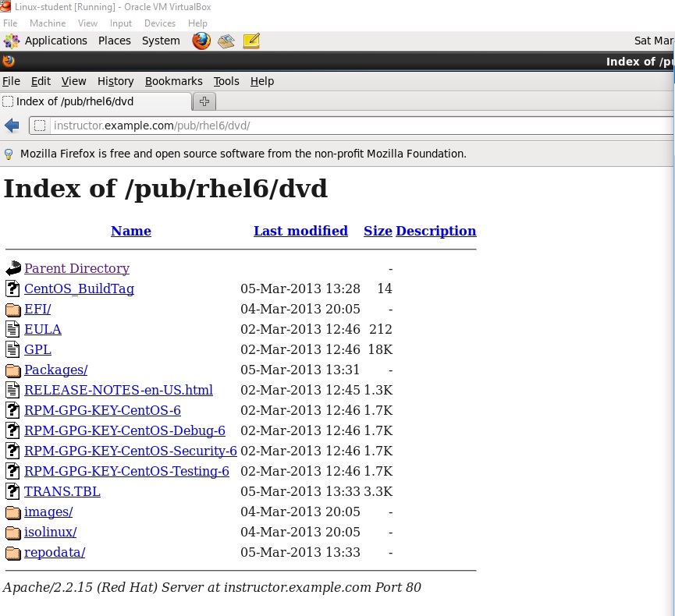Click the unknown-file icon beside RPM-GPG-KEY-CentOS-6

point(12,410)
